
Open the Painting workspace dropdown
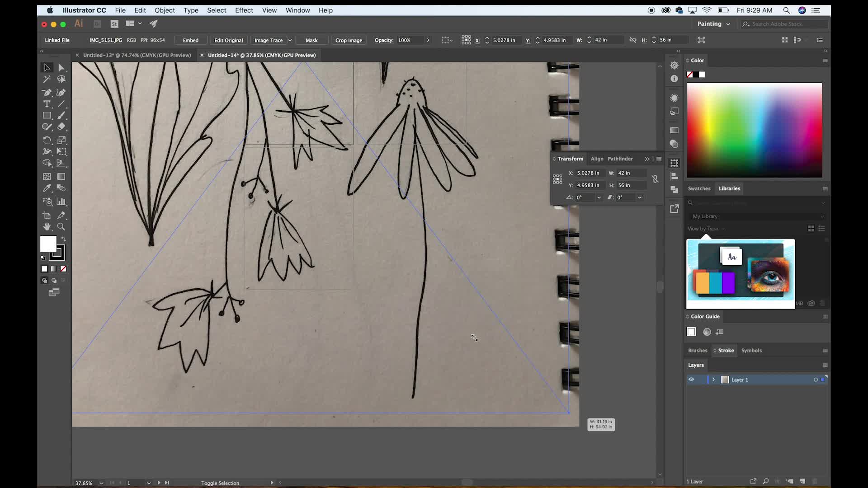pos(713,24)
